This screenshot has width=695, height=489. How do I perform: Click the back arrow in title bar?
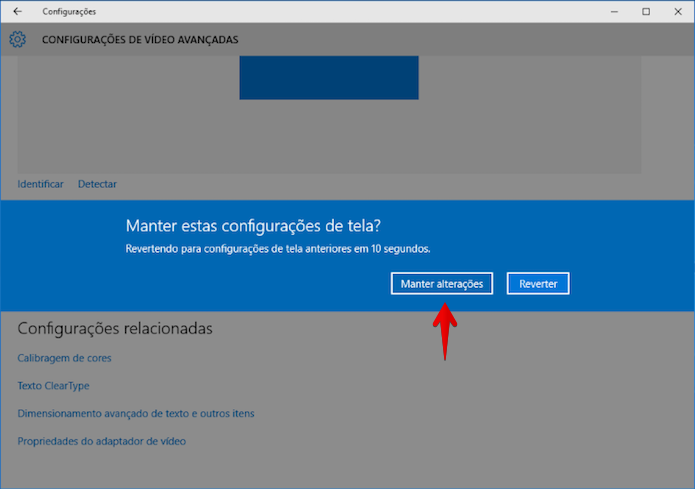(17, 12)
